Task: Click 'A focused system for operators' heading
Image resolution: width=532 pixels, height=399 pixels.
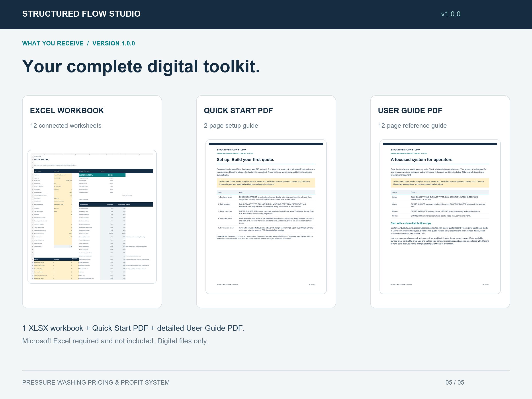Action: pyautogui.click(x=421, y=160)
